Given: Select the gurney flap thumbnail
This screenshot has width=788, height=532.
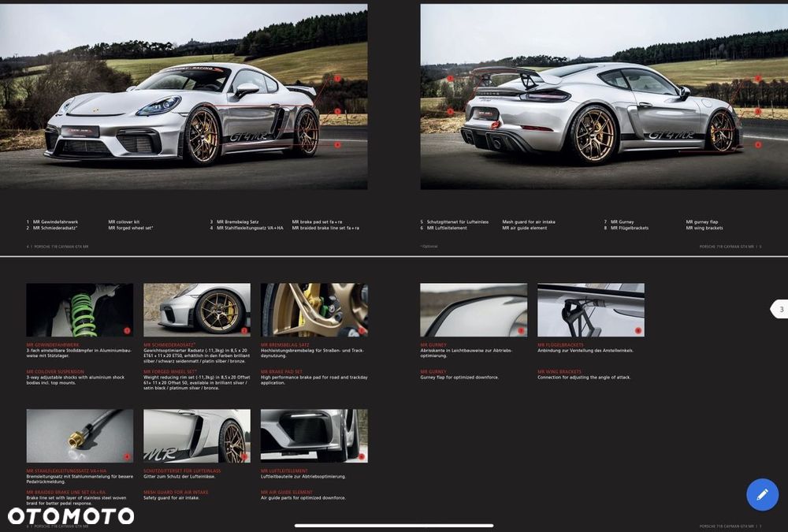Looking at the screenshot, I should pos(474,311).
